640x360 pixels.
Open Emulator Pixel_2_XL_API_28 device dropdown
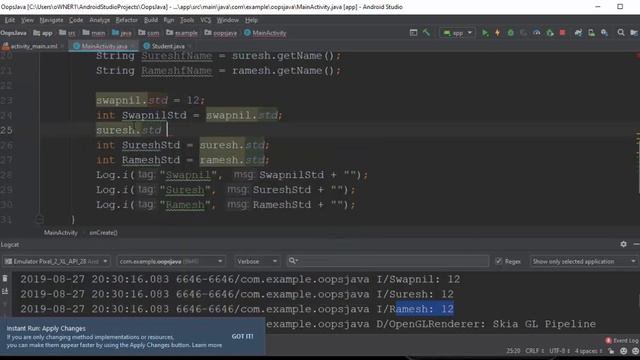56,261
